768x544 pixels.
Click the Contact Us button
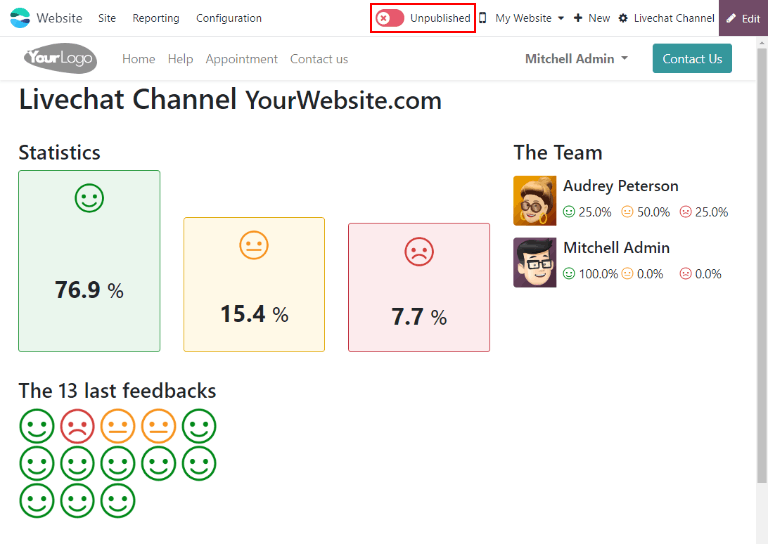[x=692, y=59]
